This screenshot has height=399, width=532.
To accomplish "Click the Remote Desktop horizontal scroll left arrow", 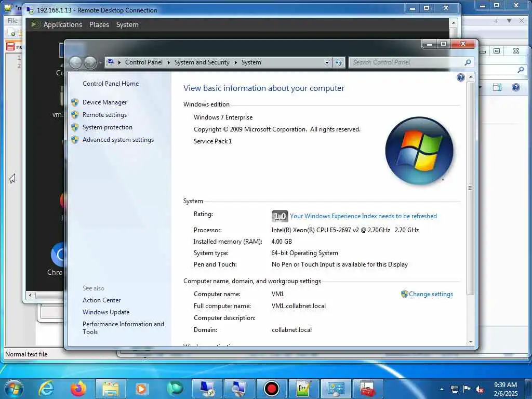I will (x=31, y=295).
